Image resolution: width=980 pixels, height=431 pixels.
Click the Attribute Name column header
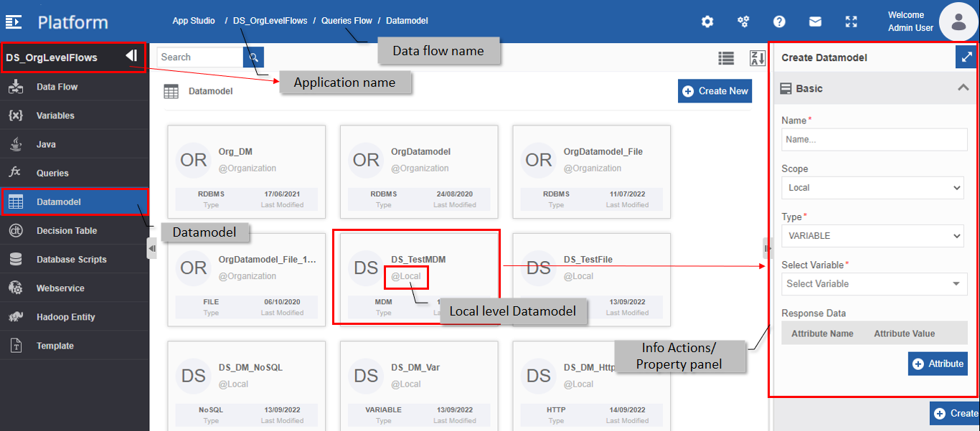[x=822, y=333]
